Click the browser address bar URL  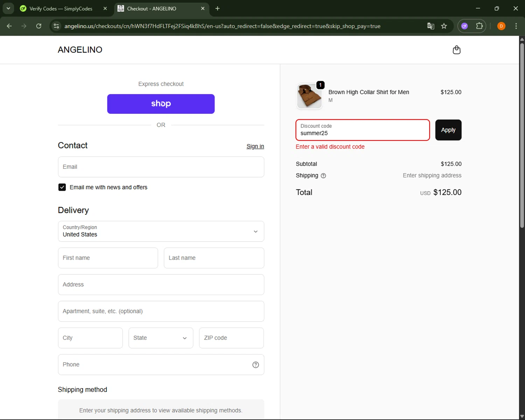[222, 26]
